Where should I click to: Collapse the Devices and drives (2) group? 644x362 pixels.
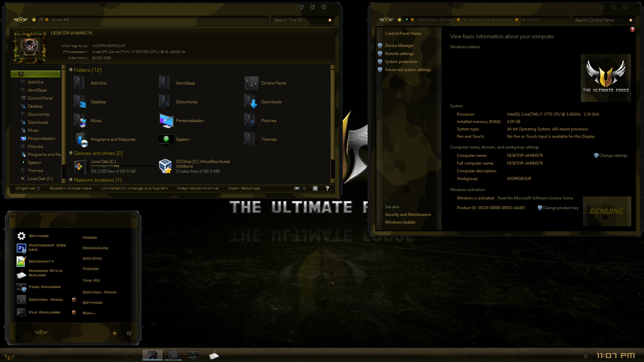coord(71,153)
